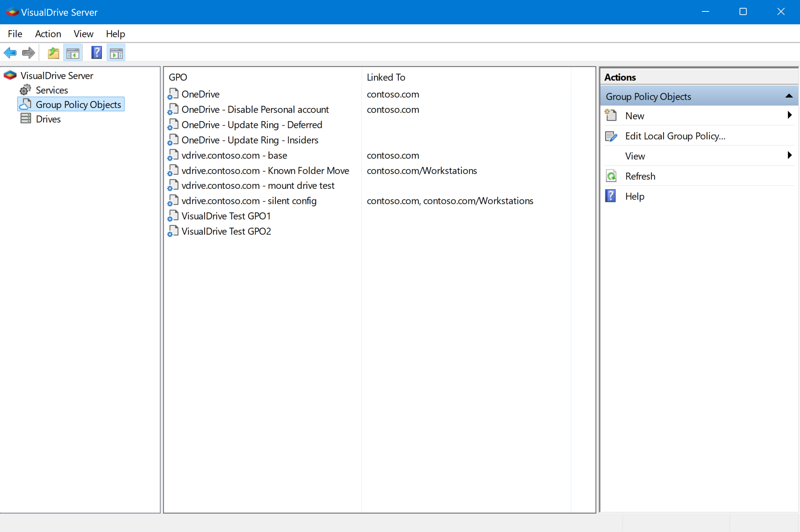Toggle the Show/Hide Action Pane toolbar icon
This screenshot has height=532, width=800.
[x=116, y=53]
